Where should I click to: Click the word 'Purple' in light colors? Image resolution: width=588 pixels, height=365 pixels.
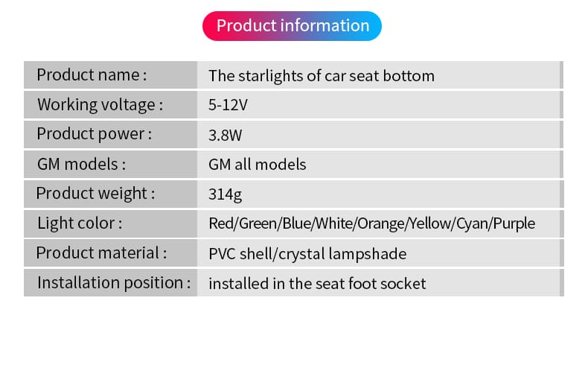514,223
